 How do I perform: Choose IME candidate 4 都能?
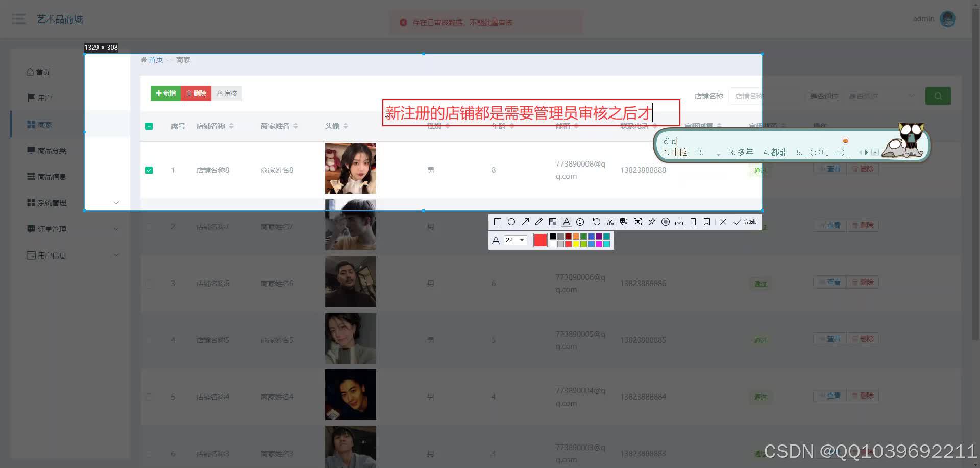(x=775, y=152)
